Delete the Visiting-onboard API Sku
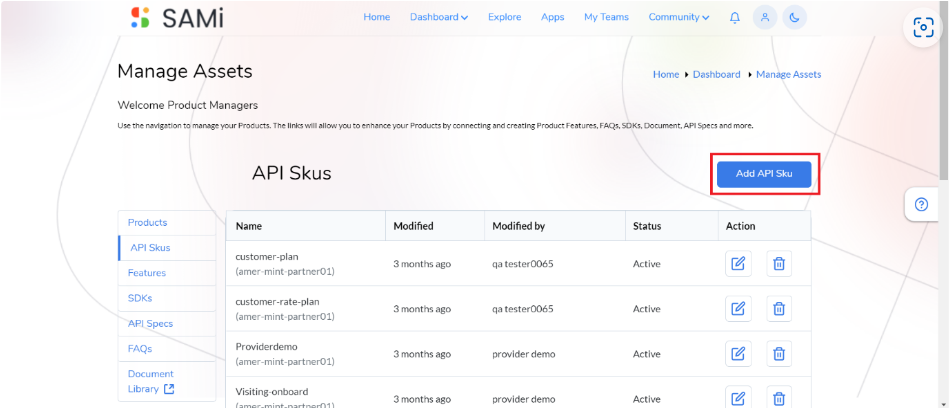Image resolution: width=951 pixels, height=412 pixels. click(x=779, y=399)
